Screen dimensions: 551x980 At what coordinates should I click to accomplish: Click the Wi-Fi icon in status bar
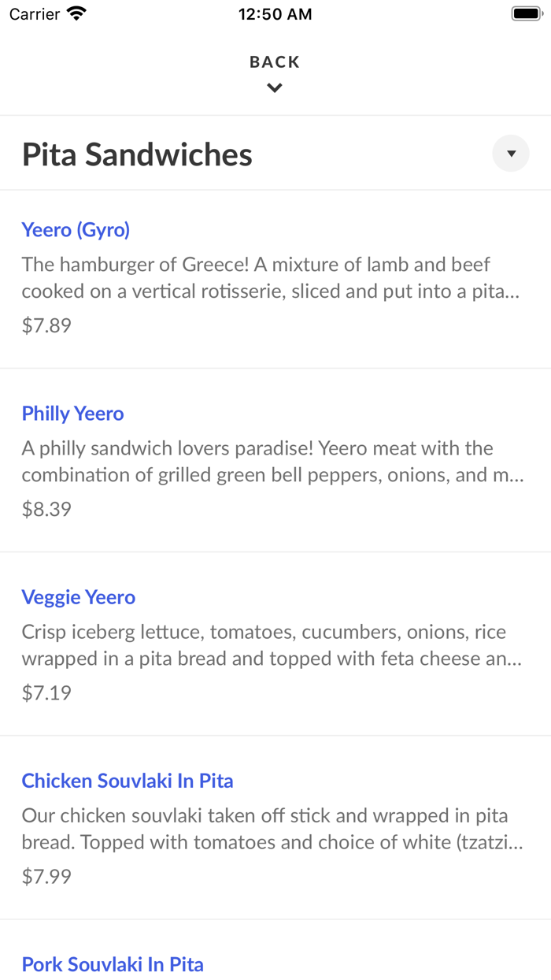(75, 13)
